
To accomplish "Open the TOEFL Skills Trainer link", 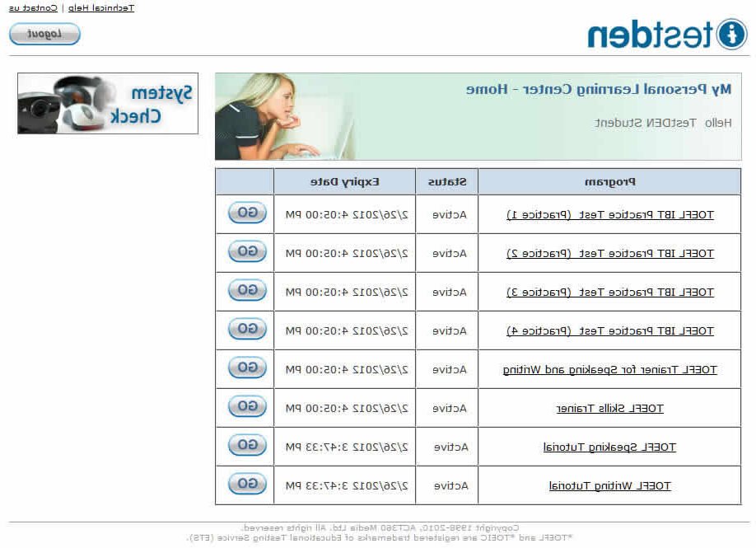I will click(x=609, y=408).
